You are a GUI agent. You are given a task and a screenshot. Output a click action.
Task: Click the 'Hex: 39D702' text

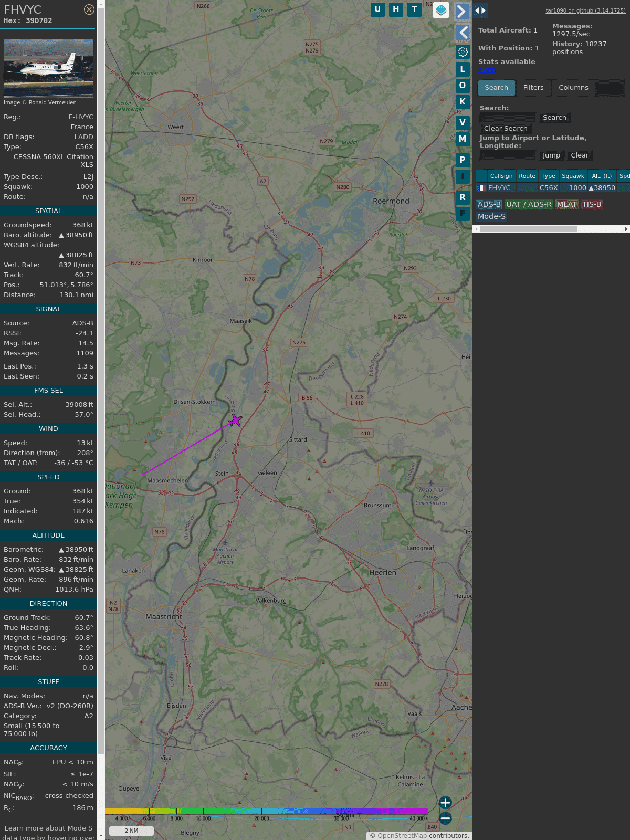tap(28, 21)
